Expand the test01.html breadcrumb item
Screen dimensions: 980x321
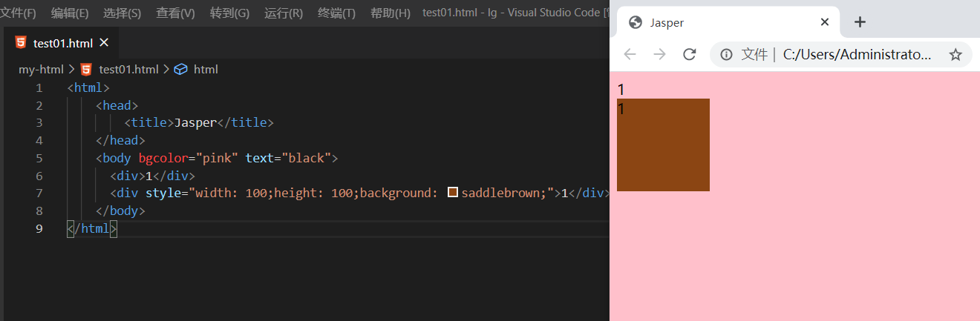(128, 70)
